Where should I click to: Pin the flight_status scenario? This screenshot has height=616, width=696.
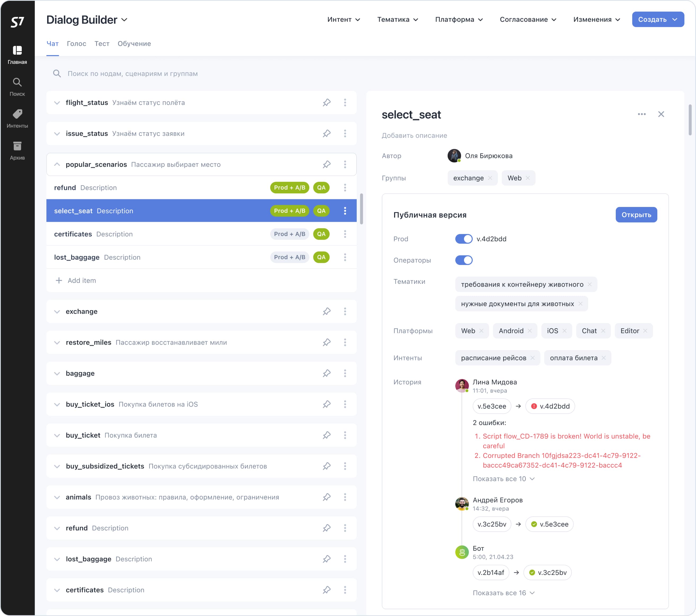pos(327,103)
